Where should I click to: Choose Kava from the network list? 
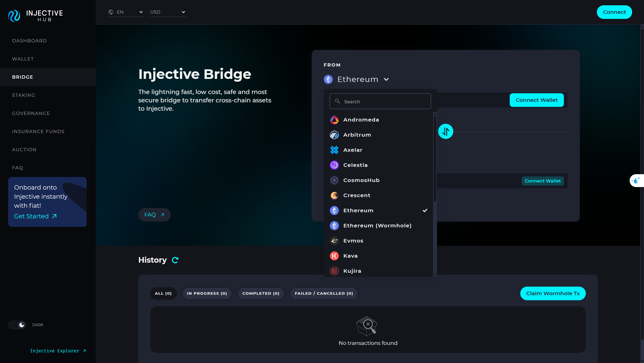[x=378, y=256]
